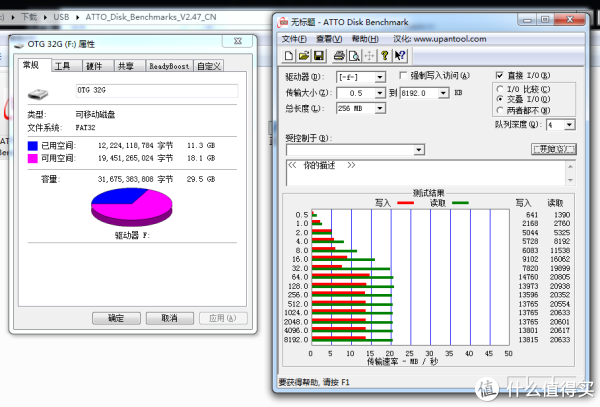Image resolution: width=600 pixels, height=407 pixels.
Task: Enable the 强制写入访问 checkbox
Action: coord(403,75)
